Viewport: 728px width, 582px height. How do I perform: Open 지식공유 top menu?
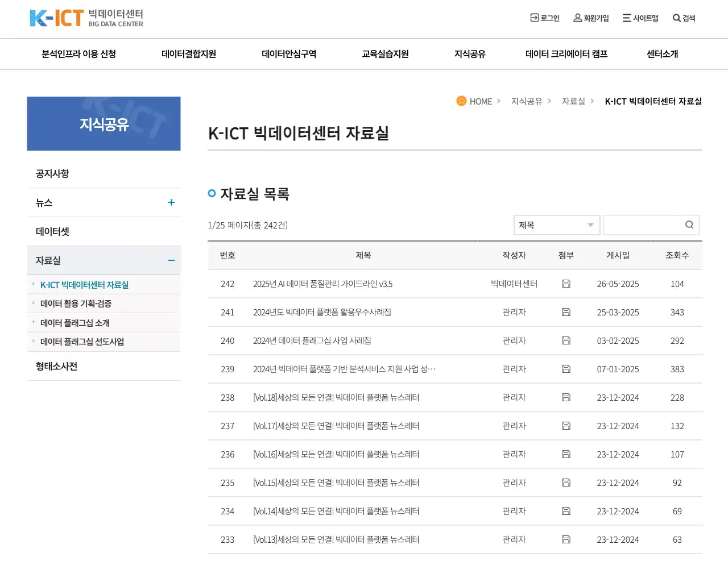[470, 54]
